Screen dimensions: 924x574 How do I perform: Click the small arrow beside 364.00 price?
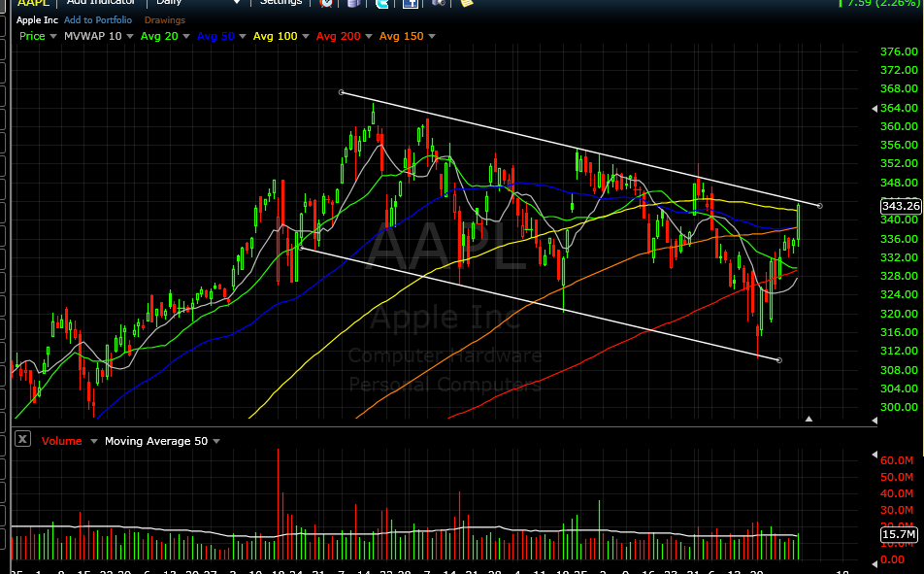pyautogui.click(x=874, y=109)
